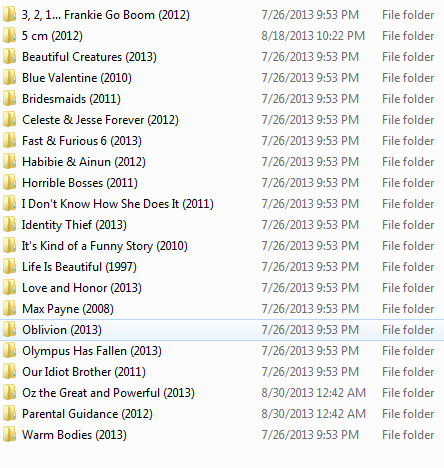Click the Bridesmaids (2011) folder icon
This screenshot has width=444, height=468.
(x=9, y=99)
